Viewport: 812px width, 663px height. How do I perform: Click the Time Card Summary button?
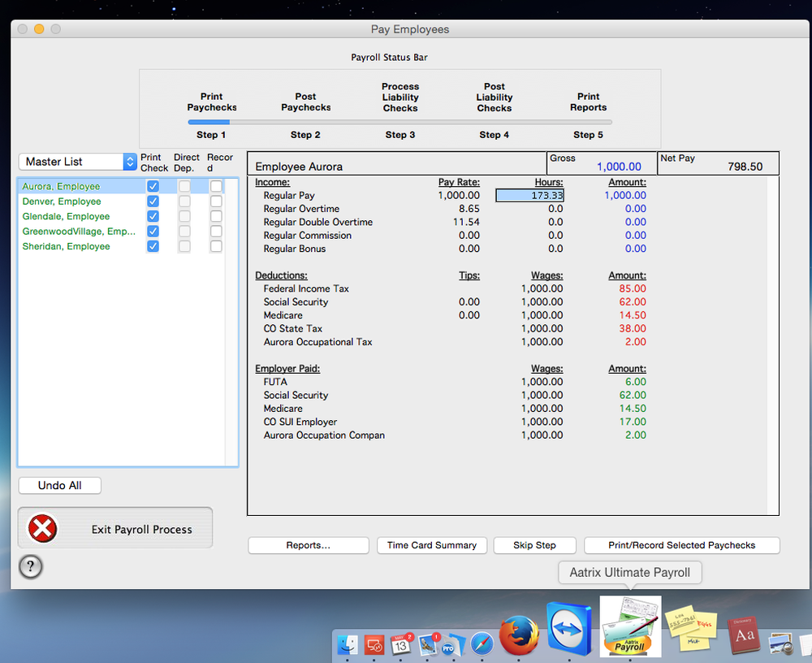pos(431,545)
